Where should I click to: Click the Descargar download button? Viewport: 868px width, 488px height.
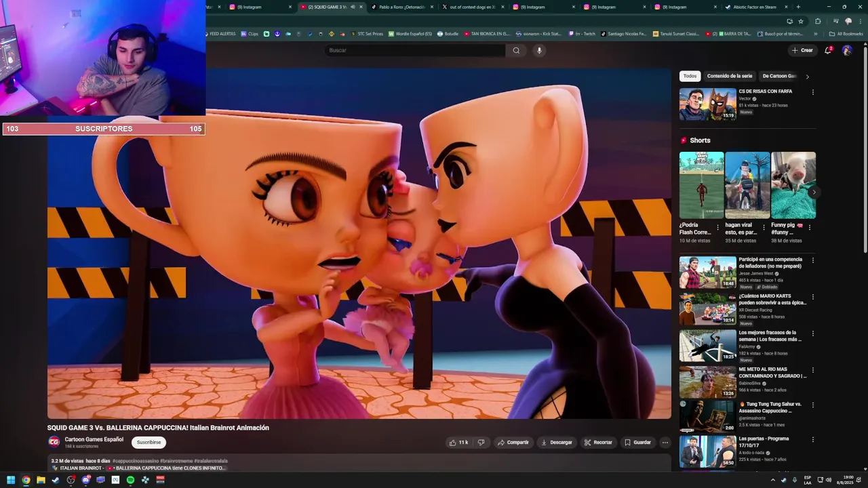click(x=556, y=443)
